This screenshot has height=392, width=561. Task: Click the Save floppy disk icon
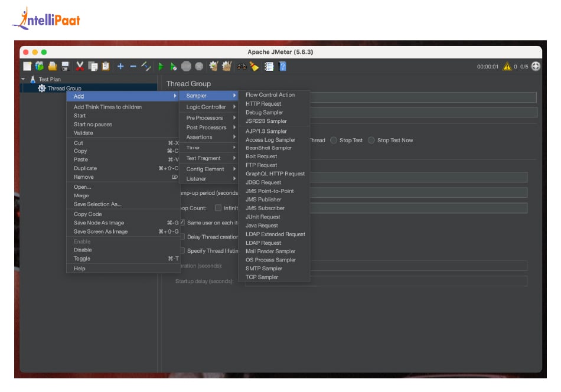[65, 66]
